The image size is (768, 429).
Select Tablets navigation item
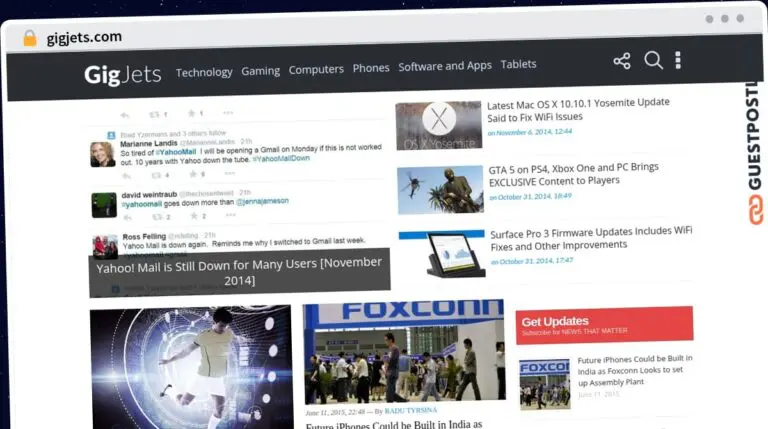(519, 64)
